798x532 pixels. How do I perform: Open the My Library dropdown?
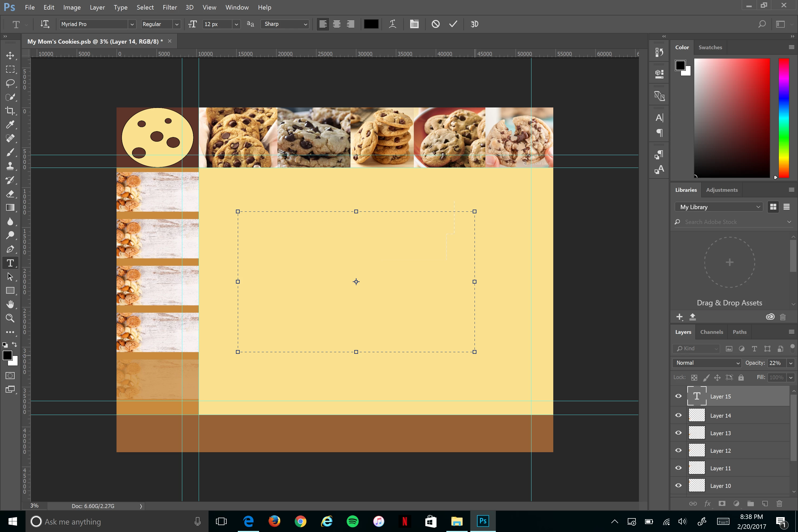click(719, 207)
